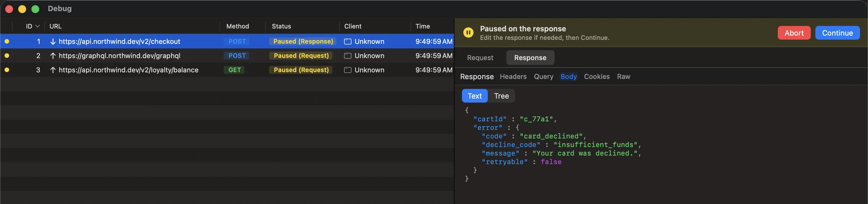Click the yellow status dot for the checkout request
Image resolution: width=868 pixels, height=204 pixels.
tap(7, 41)
